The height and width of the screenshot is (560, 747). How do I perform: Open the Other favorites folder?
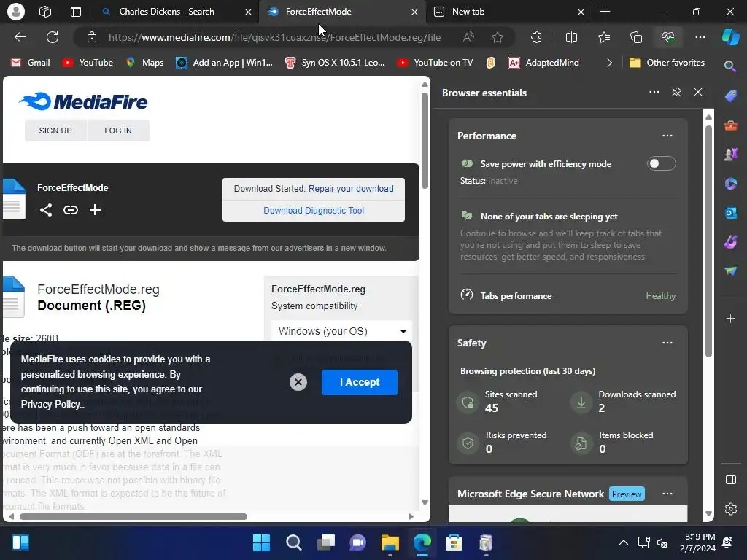coord(667,63)
